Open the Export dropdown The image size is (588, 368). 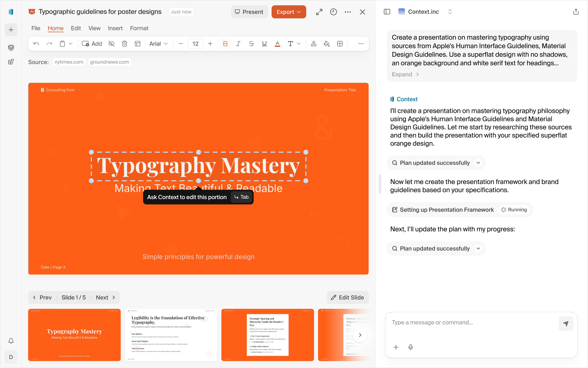pos(288,12)
